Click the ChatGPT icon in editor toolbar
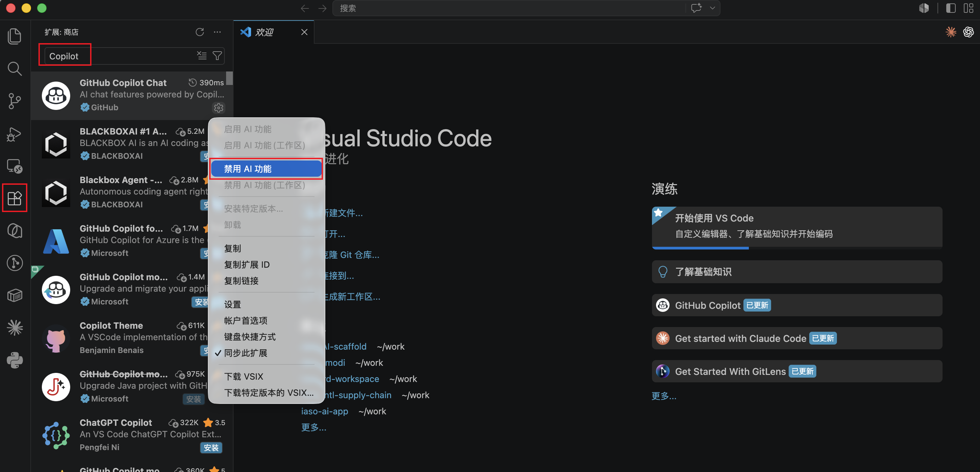Image resolution: width=980 pixels, height=472 pixels. (968, 32)
